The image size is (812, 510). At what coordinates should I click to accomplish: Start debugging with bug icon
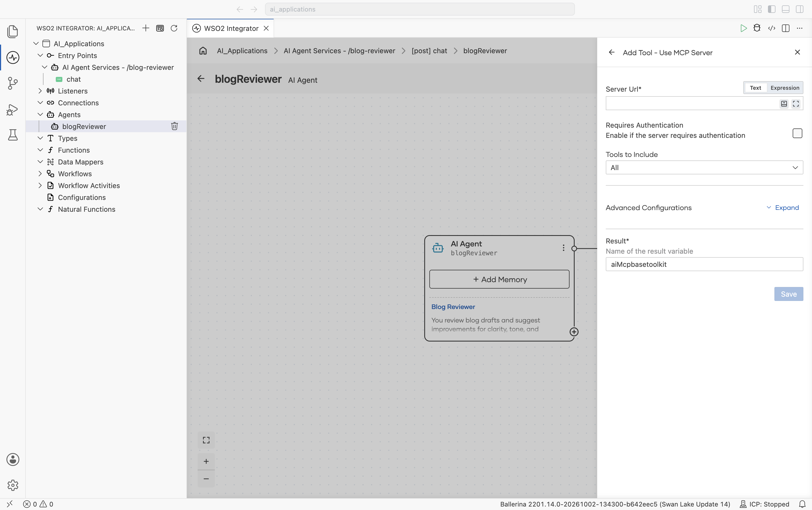point(757,28)
